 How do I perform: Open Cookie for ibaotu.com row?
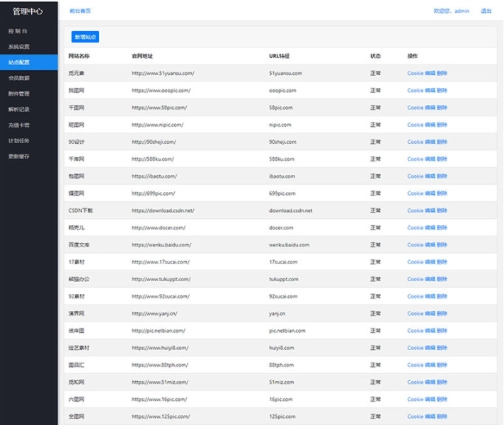pos(416,176)
